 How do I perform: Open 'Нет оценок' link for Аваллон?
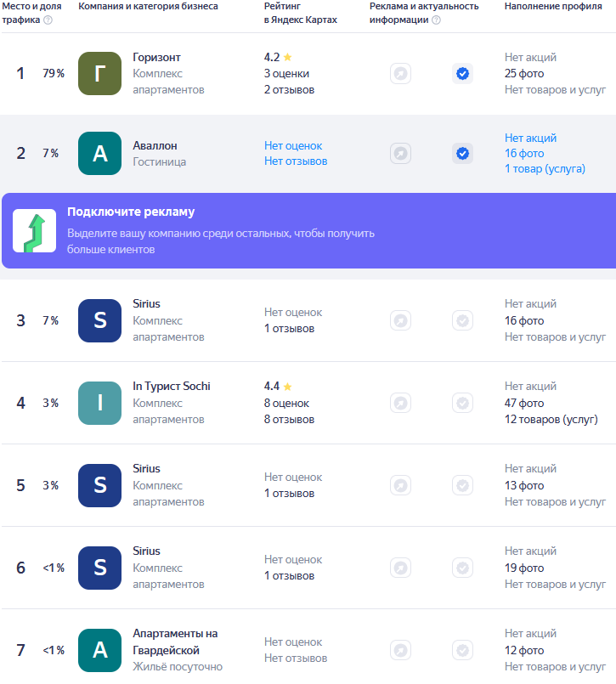(x=293, y=145)
